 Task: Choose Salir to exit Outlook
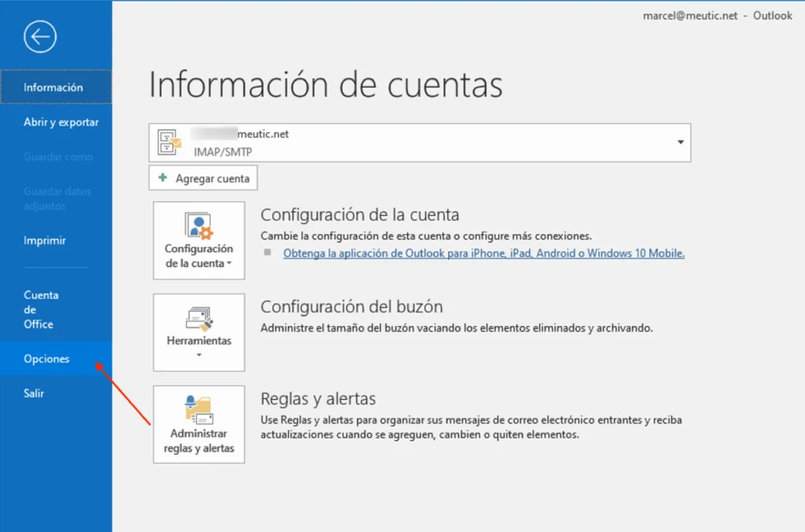34,394
